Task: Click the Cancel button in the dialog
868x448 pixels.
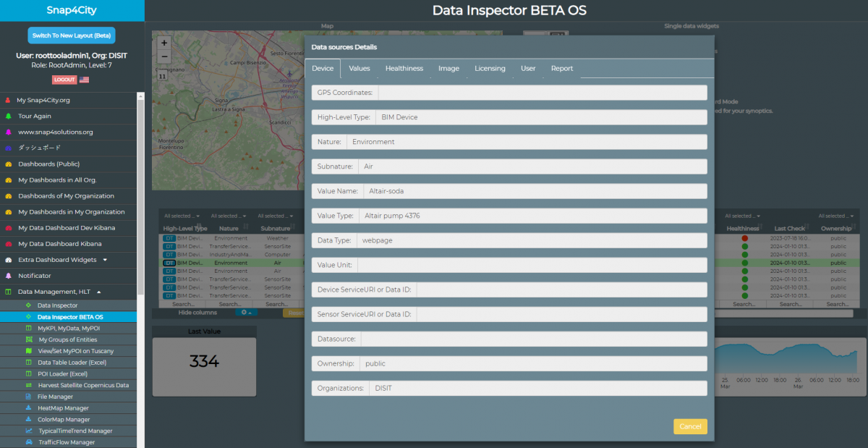Action: 689,426
